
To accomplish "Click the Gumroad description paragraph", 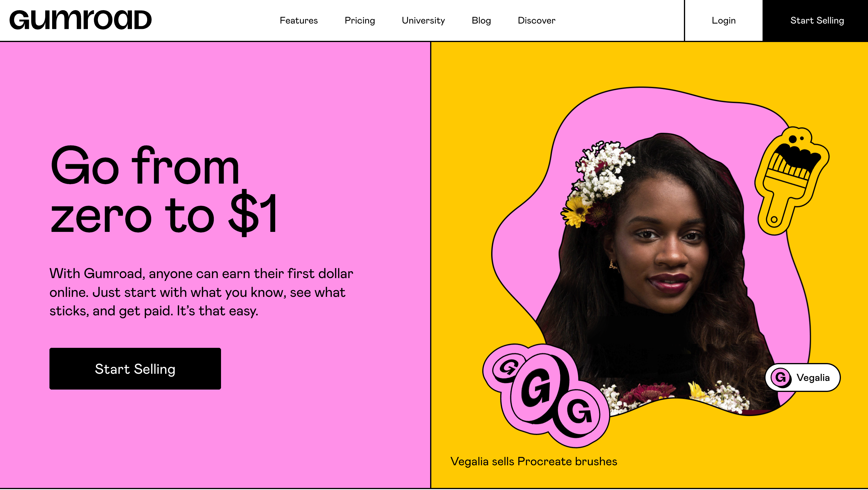I will point(201,292).
